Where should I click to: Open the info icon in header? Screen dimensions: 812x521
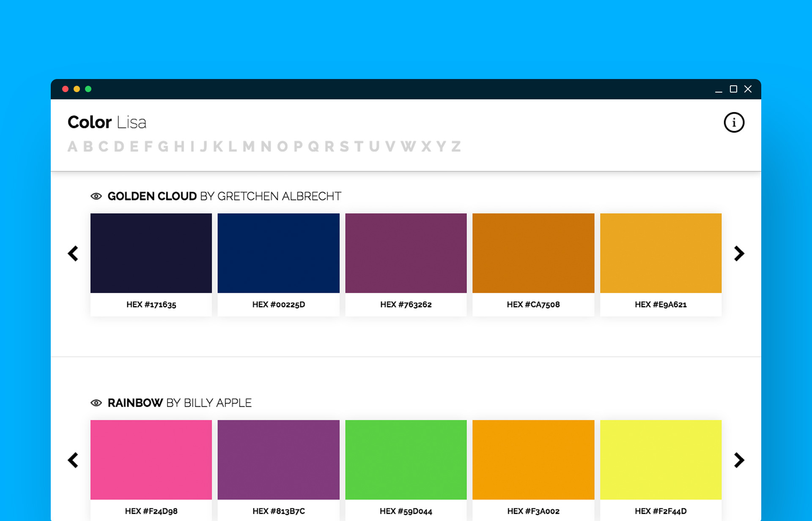pos(734,123)
